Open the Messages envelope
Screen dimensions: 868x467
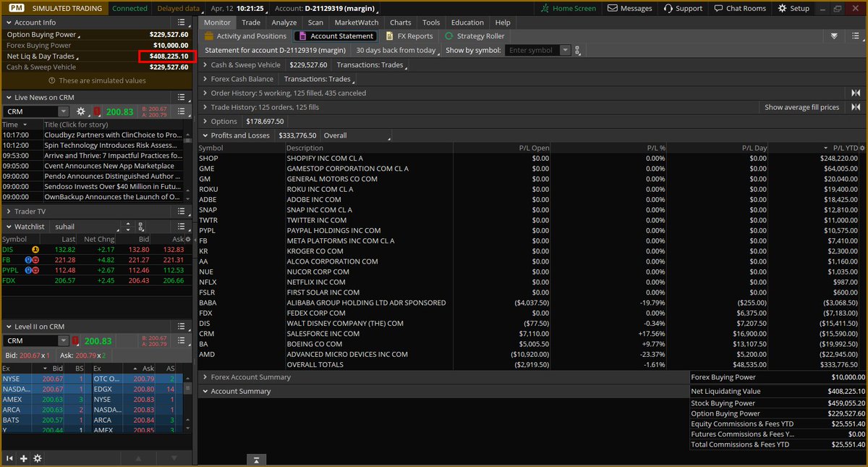point(629,9)
